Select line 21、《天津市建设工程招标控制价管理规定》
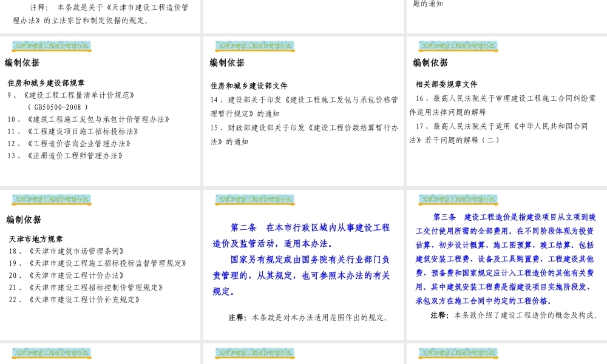This screenshot has width=607, height=364. pos(86,288)
